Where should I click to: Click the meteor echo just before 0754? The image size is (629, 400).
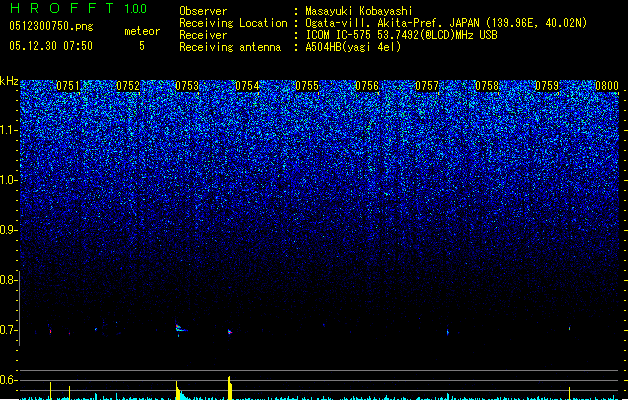pyautogui.click(x=229, y=332)
